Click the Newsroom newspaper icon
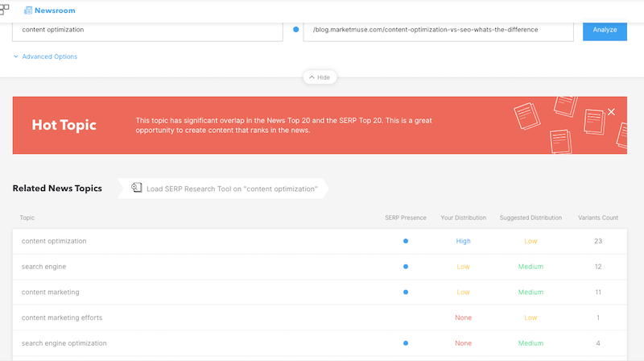This screenshot has width=644, height=361. tap(28, 10)
